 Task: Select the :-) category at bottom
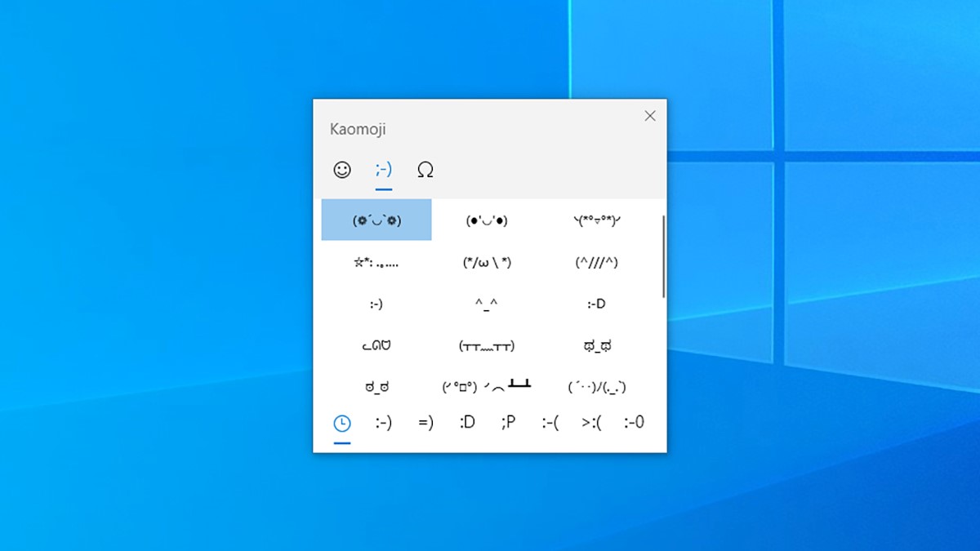click(x=384, y=423)
